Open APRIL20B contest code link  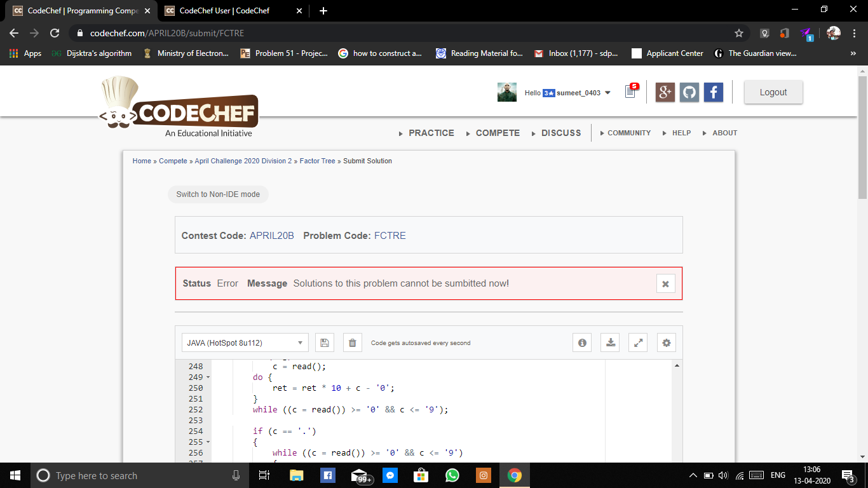(x=271, y=236)
